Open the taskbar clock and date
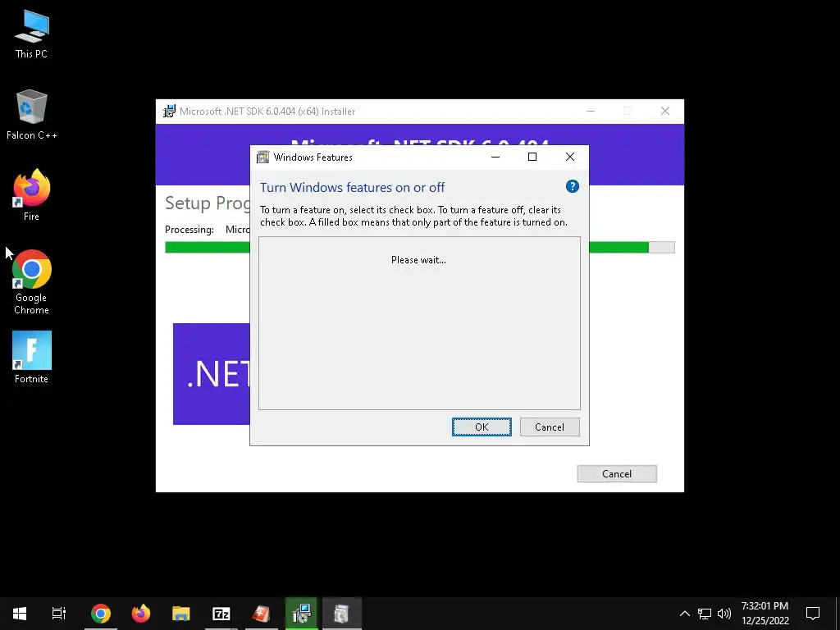840x630 pixels. coord(765,614)
